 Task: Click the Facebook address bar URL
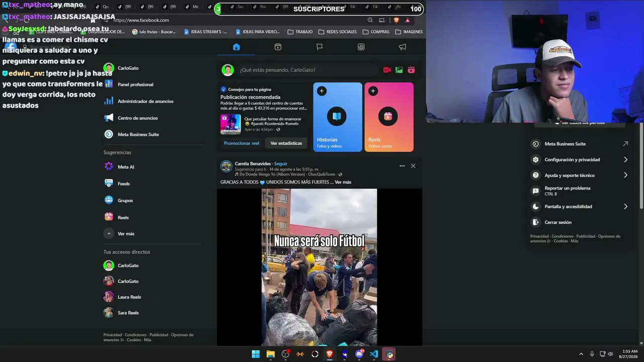tap(141, 20)
